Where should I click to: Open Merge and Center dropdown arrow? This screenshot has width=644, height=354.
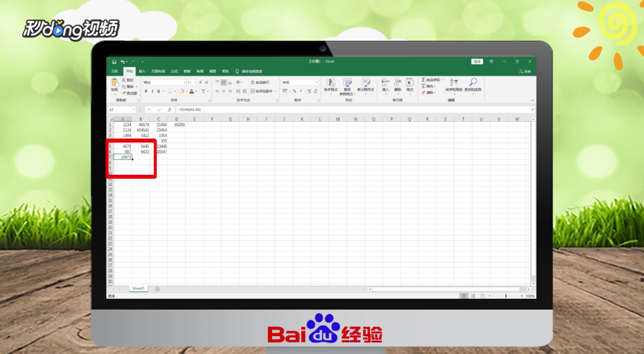click(x=276, y=91)
